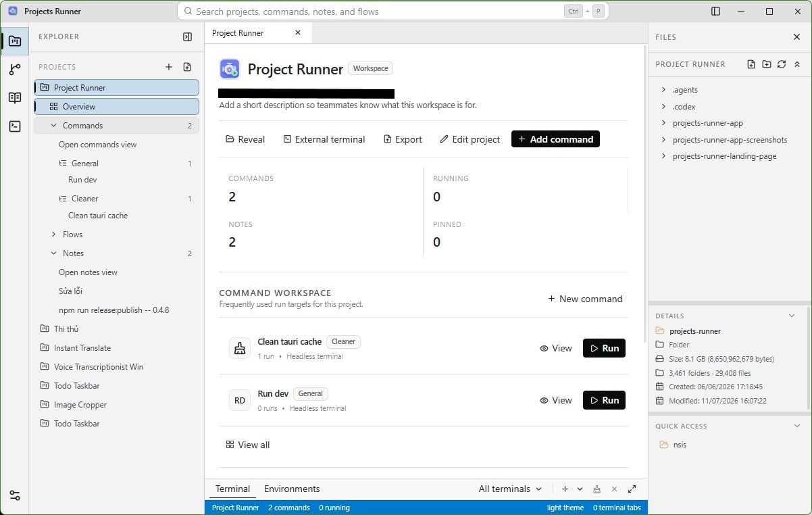Click the Export button
The width and height of the screenshot is (812, 515).
click(403, 139)
